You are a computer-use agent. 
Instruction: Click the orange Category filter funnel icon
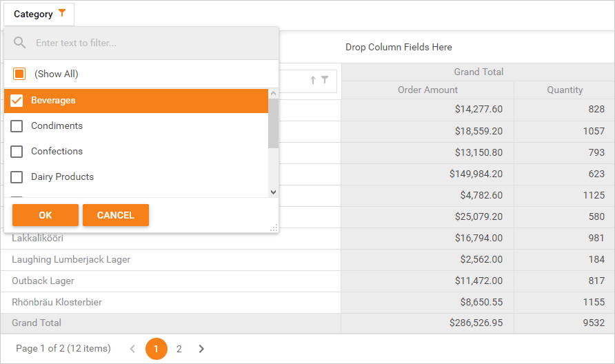63,13
